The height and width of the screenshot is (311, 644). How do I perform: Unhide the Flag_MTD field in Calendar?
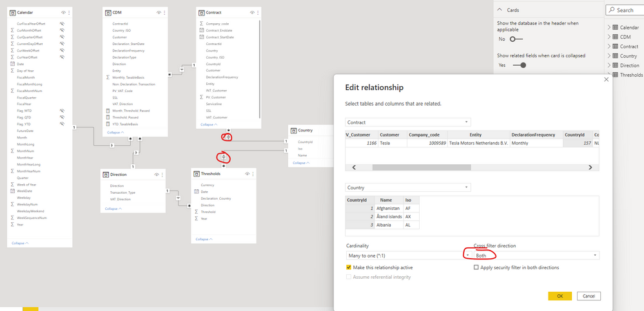[62, 111]
